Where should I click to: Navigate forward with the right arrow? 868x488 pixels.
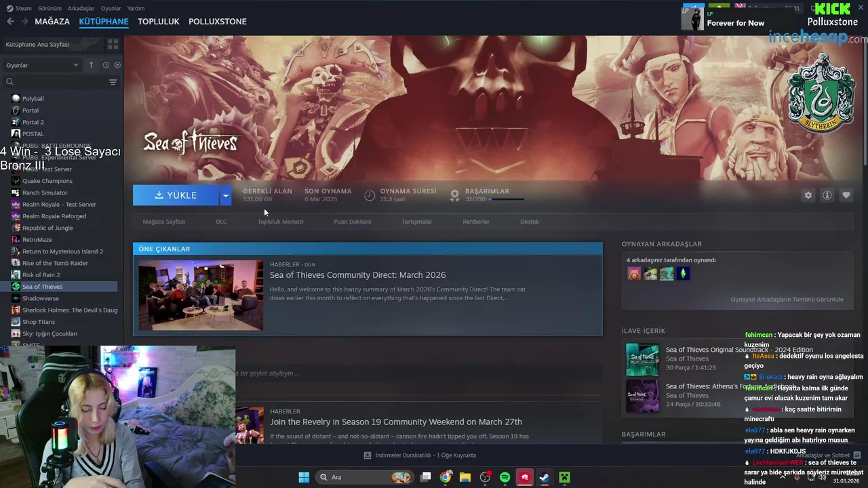24,22
